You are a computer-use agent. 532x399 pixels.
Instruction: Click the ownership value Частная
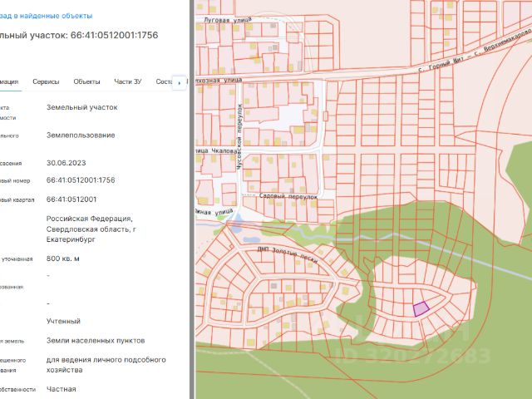pyautogui.click(x=61, y=389)
